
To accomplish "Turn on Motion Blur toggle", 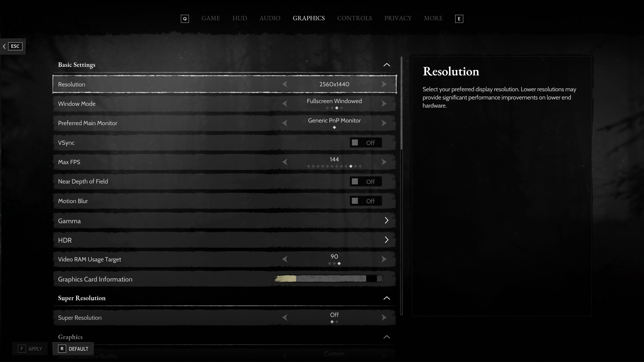I will click(x=366, y=201).
